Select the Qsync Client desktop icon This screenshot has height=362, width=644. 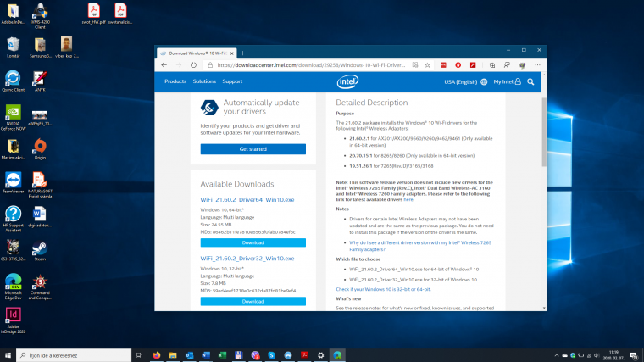pyautogui.click(x=14, y=81)
